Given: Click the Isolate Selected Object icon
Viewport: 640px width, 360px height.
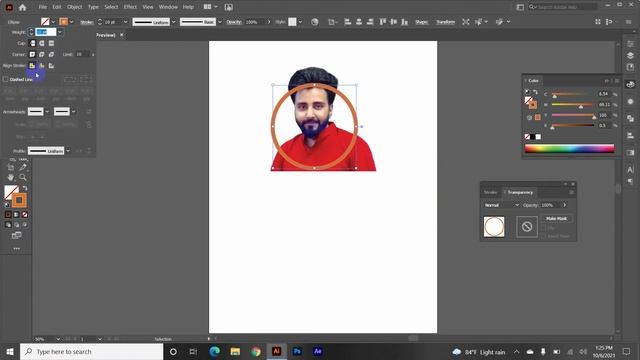Looking at the screenshot, I should [x=466, y=22].
